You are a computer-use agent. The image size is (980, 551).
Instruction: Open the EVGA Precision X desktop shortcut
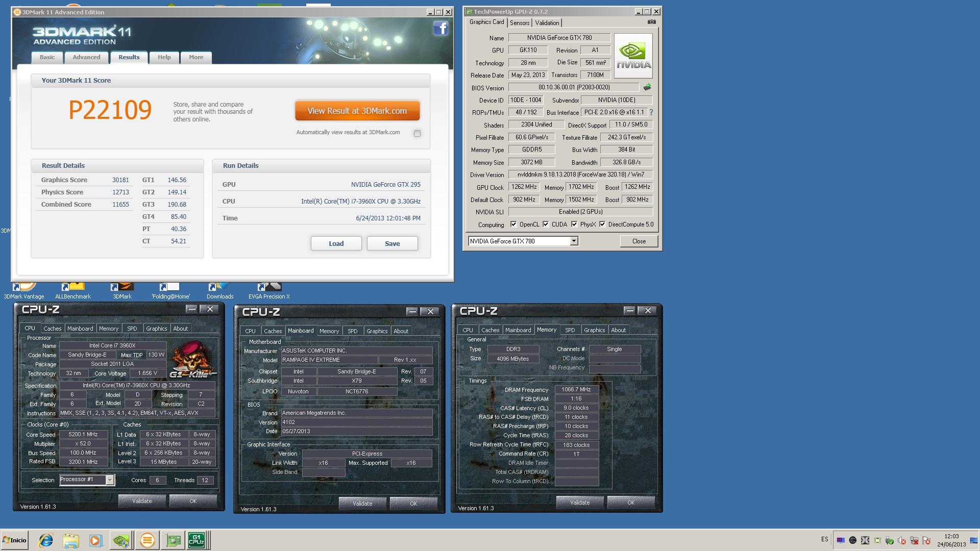point(269,292)
